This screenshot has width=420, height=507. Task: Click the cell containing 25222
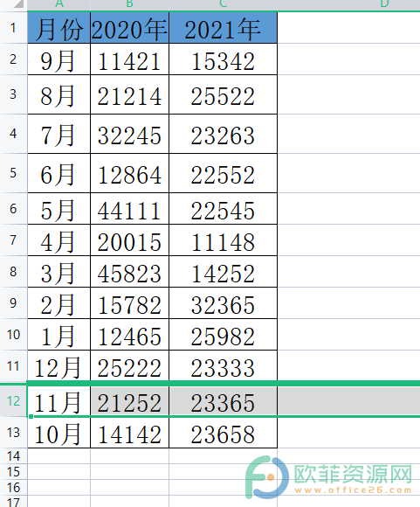coord(129,366)
